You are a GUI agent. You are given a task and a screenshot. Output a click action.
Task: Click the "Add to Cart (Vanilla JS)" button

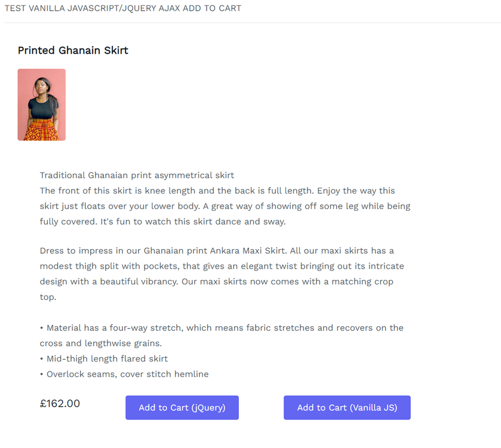pyautogui.click(x=346, y=407)
